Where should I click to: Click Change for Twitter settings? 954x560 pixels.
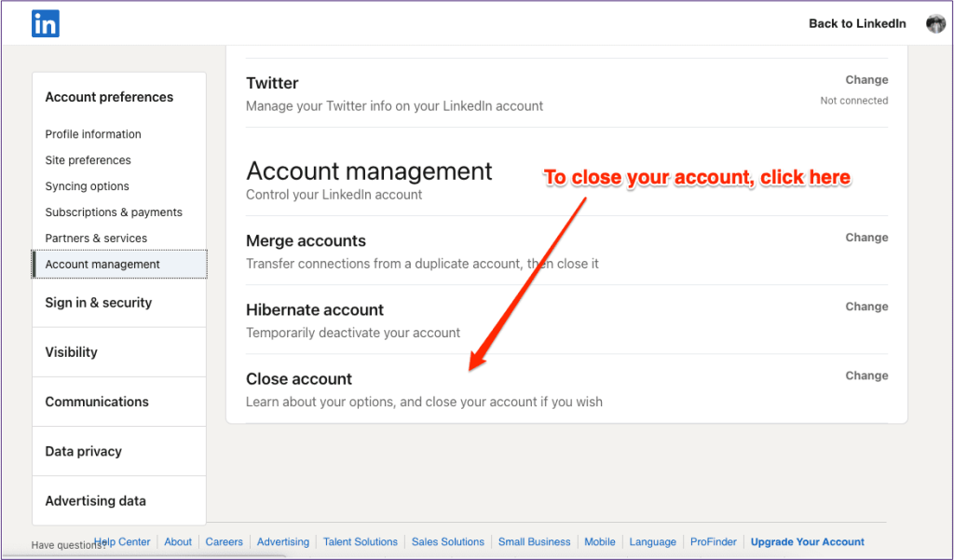866,80
